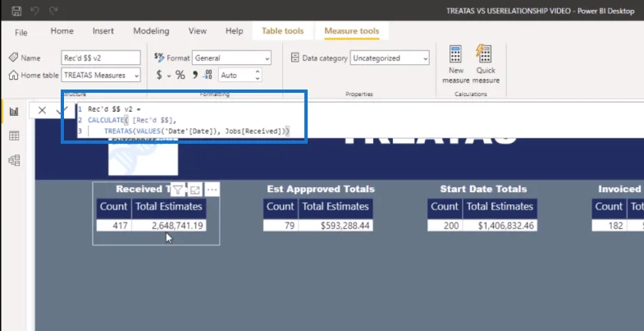This screenshot has width=644, height=331.
Task: Click Start Date Totals title
Action: 483,189
